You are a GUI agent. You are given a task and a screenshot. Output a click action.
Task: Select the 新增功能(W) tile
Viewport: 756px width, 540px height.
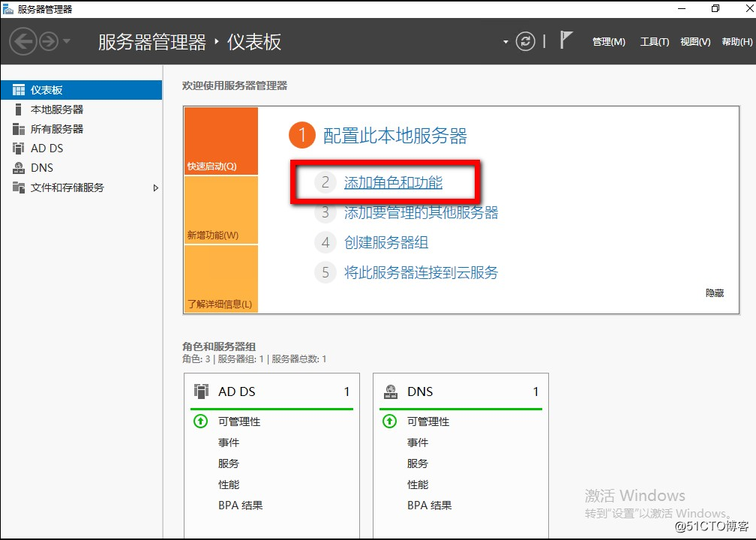coord(220,210)
